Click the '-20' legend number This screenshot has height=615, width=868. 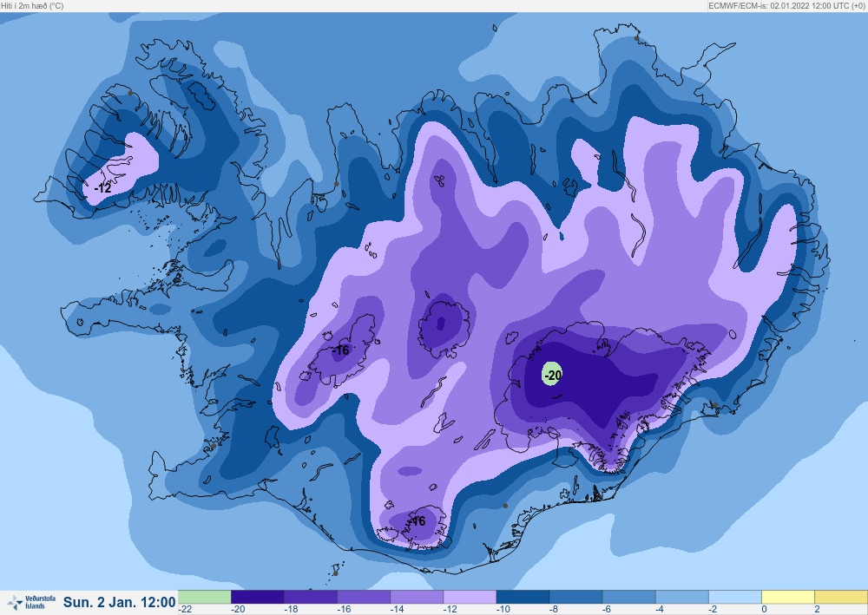(238, 609)
